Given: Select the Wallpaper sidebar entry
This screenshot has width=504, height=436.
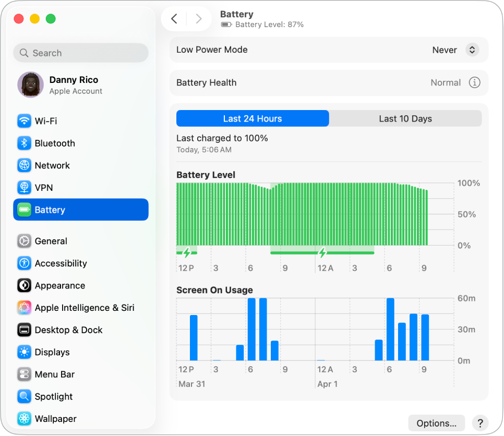Looking at the screenshot, I should [x=55, y=419].
